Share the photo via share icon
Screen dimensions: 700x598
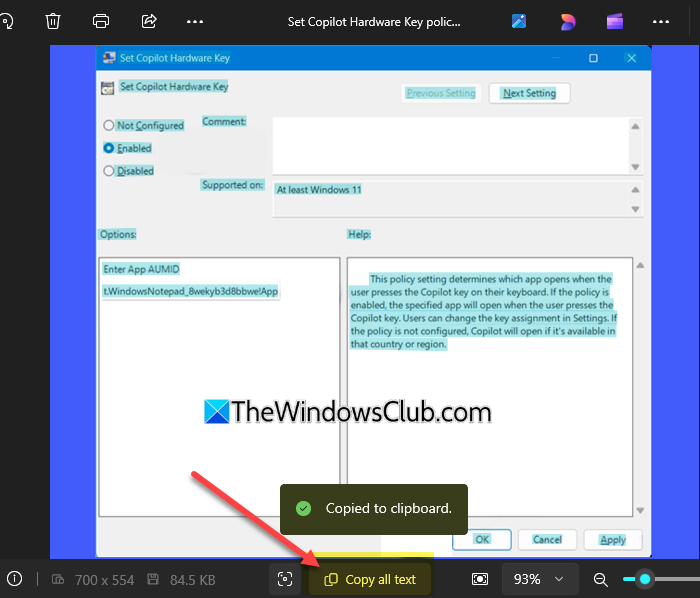[x=149, y=21]
